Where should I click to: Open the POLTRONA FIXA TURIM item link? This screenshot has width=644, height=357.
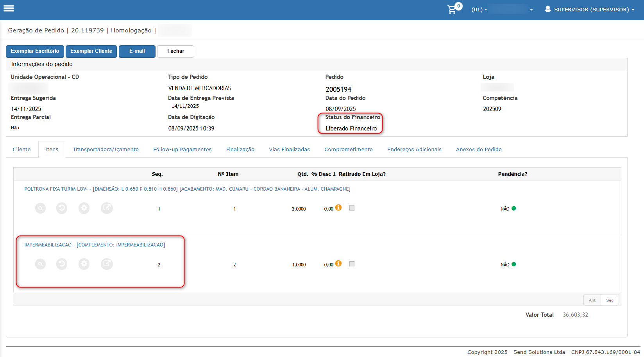(x=187, y=189)
